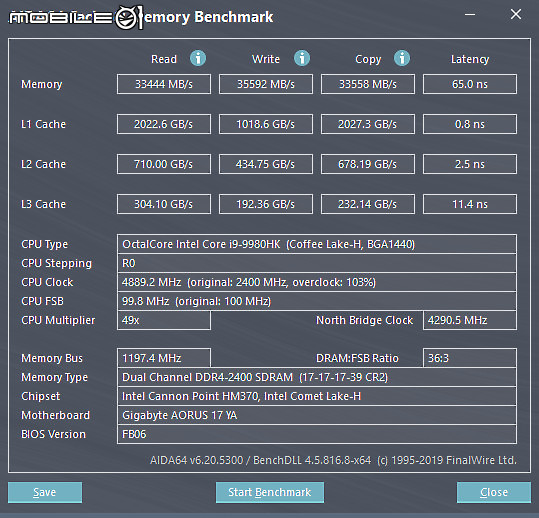Screen dimensions: 539x518
Task: Click the CPU Multiplier 49x field
Action: pyautogui.click(x=164, y=320)
